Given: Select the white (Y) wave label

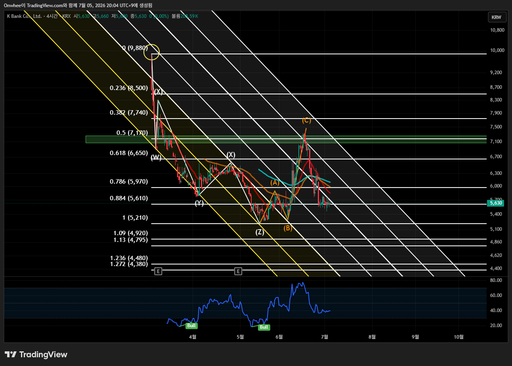Looking at the screenshot, I should [199, 203].
